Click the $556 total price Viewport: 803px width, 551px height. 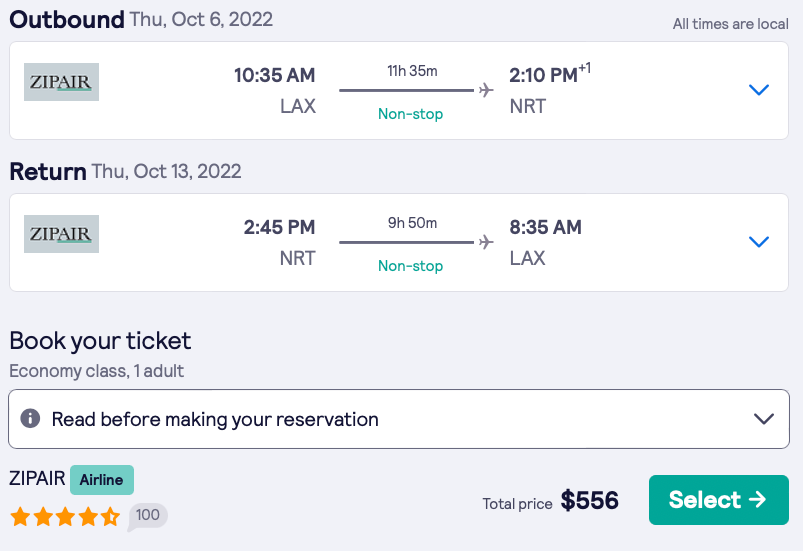(x=589, y=500)
